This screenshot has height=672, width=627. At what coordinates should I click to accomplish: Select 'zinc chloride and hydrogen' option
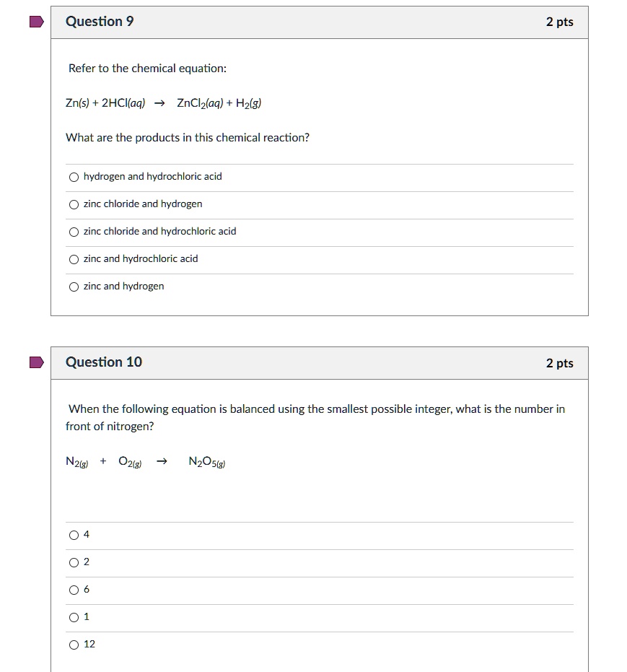[74, 204]
